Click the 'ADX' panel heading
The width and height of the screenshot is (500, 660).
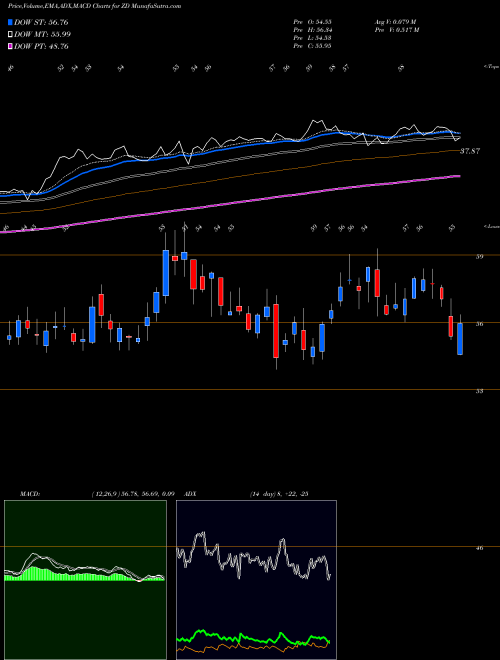tap(191, 494)
